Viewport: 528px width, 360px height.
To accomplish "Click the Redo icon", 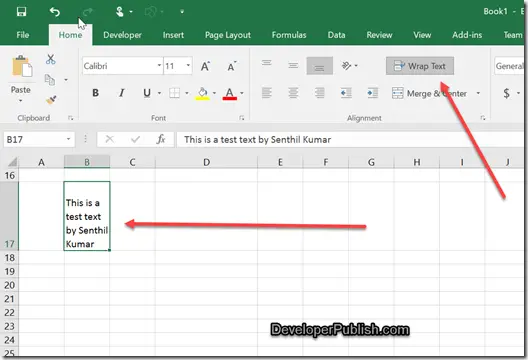I will (x=88, y=12).
